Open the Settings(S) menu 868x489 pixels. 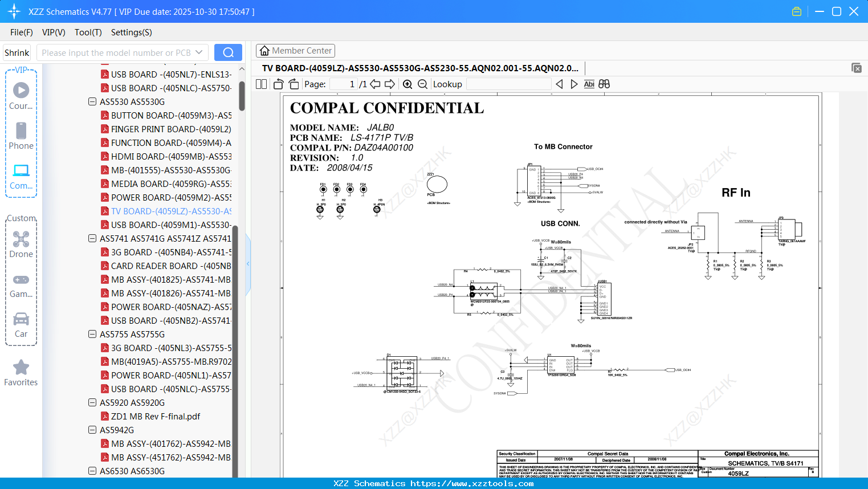pos(132,32)
